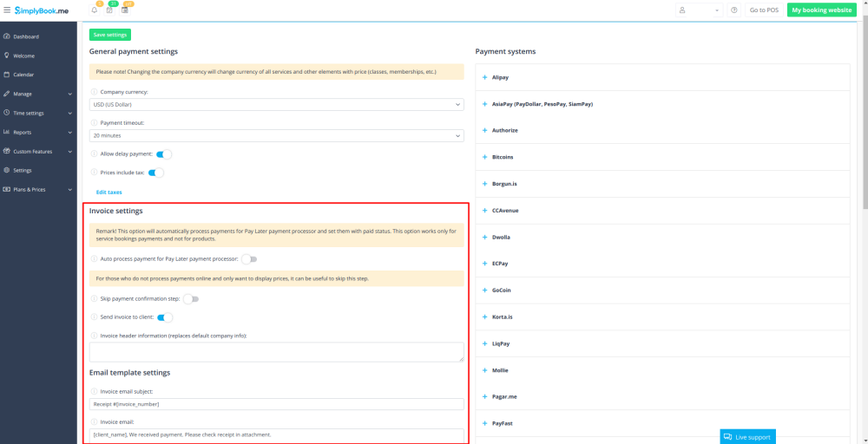Open the hamburger sidebar menu icon
This screenshot has width=868, height=444.
(7, 10)
